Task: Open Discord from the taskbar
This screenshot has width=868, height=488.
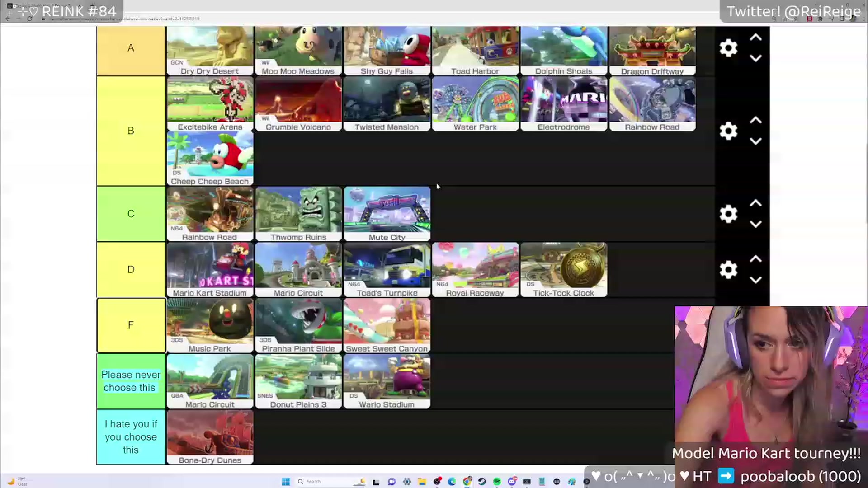Action: pos(512,482)
